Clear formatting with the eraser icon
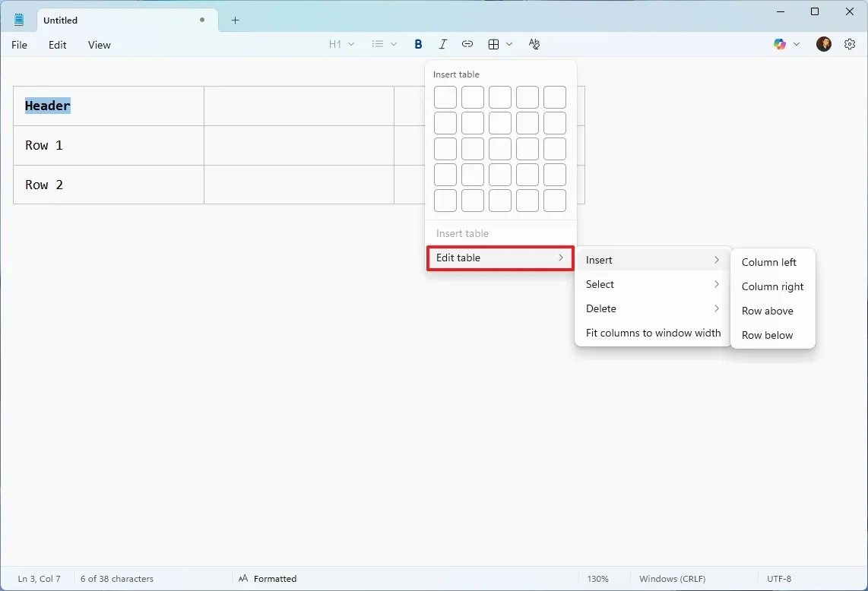This screenshot has width=868, height=591. tap(534, 44)
